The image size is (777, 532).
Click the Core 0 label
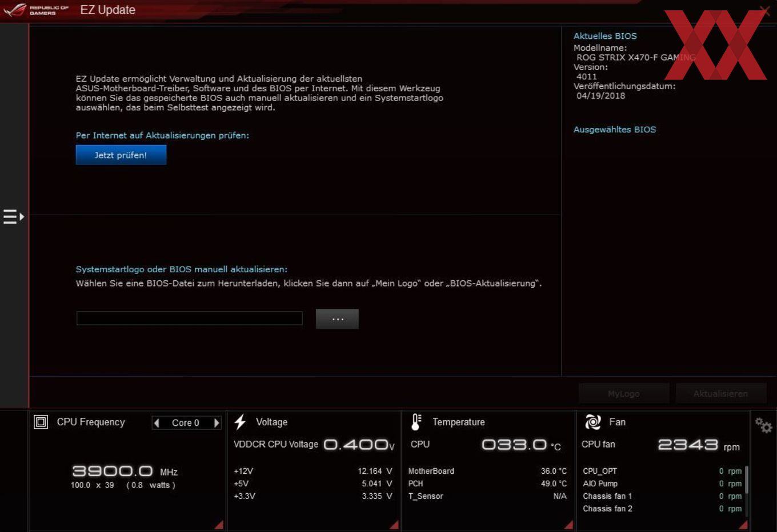[186, 422]
